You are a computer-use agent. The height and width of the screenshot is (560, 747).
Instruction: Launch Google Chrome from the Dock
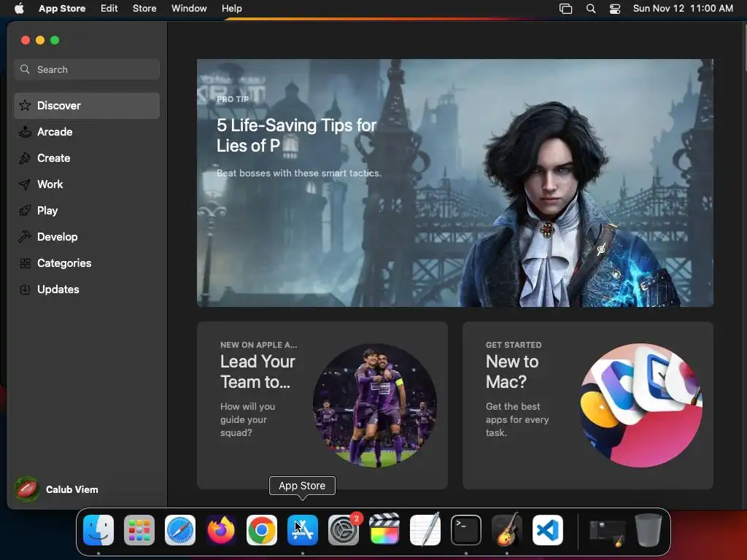262,530
